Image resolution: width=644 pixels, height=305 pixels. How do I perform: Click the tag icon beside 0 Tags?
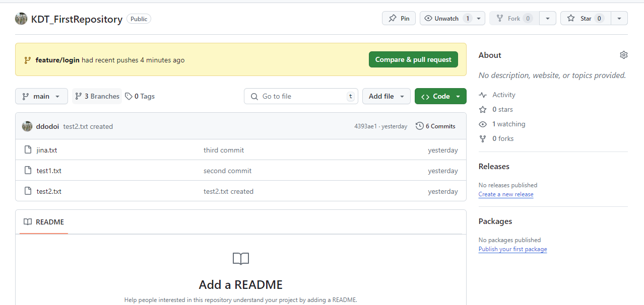(128, 96)
